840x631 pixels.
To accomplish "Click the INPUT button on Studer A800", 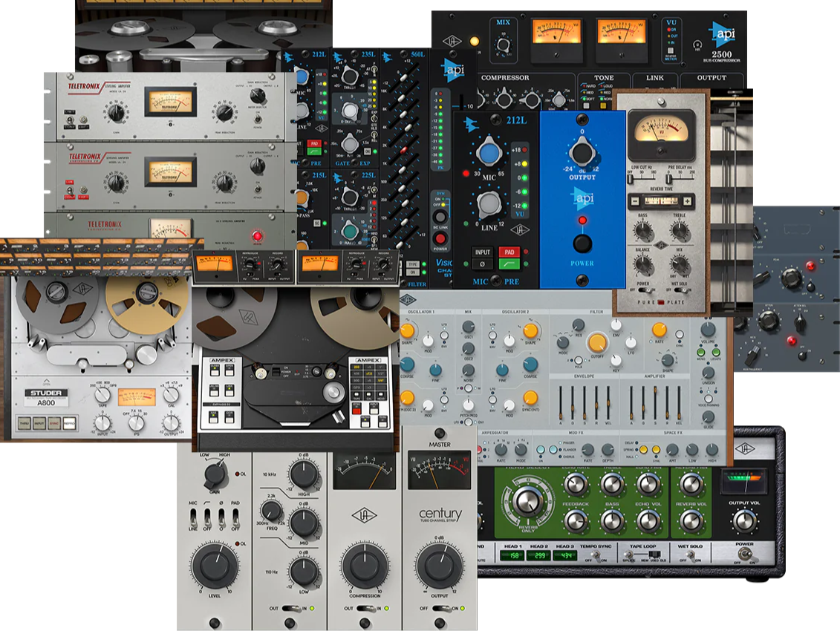I will click(x=39, y=423).
